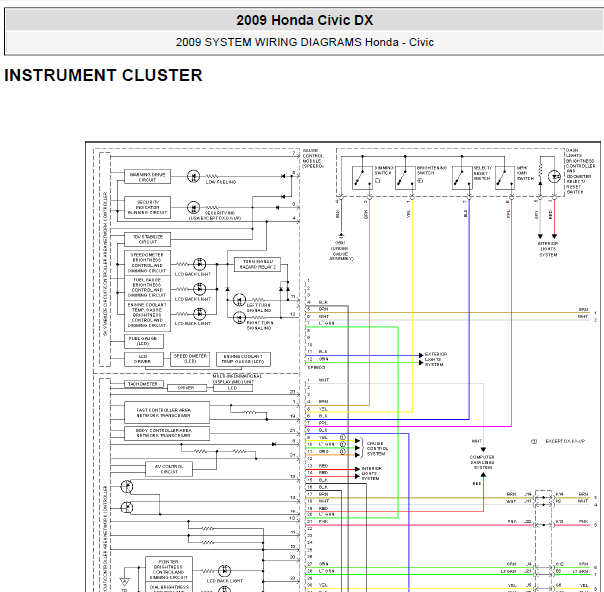
Task: Click the Speedometer Brightness Control circuit box
Action: [148, 263]
